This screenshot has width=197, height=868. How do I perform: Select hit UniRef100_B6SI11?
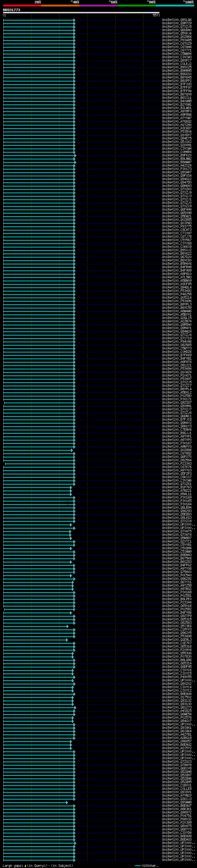coord(177,98)
